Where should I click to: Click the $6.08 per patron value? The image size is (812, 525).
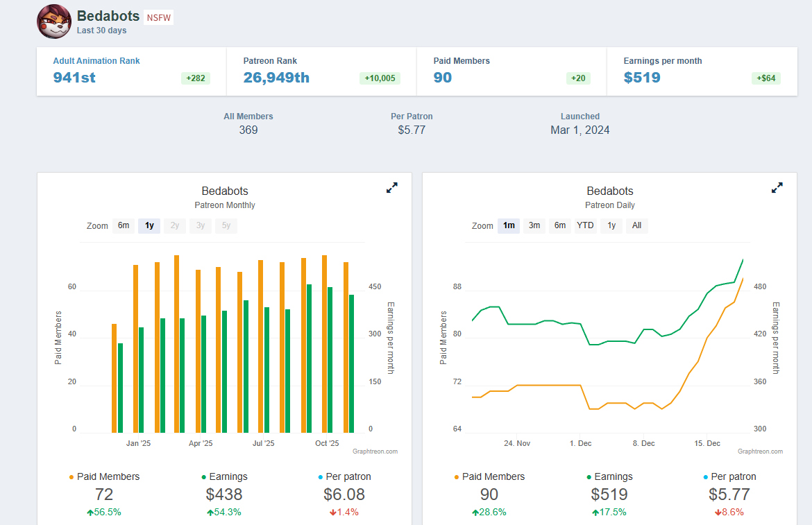click(344, 494)
